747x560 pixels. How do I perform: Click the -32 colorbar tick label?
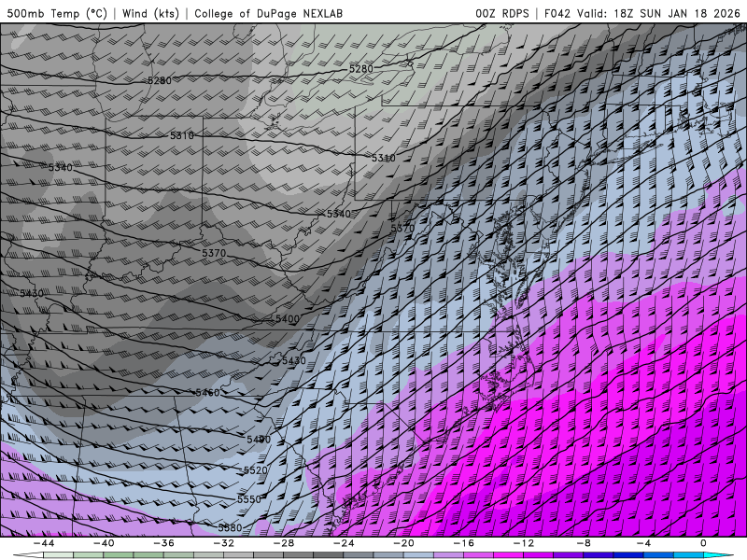(223, 543)
